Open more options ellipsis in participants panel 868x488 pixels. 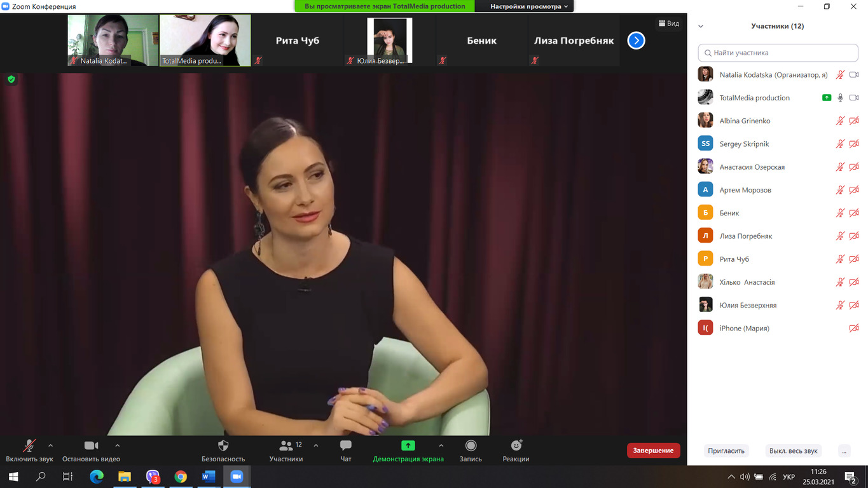click(x=844, y=451)
